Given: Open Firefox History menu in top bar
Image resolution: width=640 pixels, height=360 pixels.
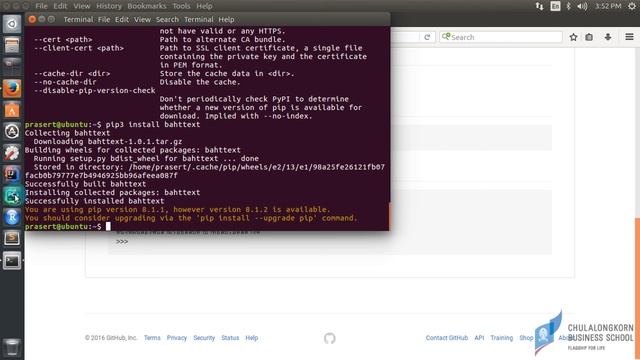Looking at the screenshot, I should (x=109, y=6).
